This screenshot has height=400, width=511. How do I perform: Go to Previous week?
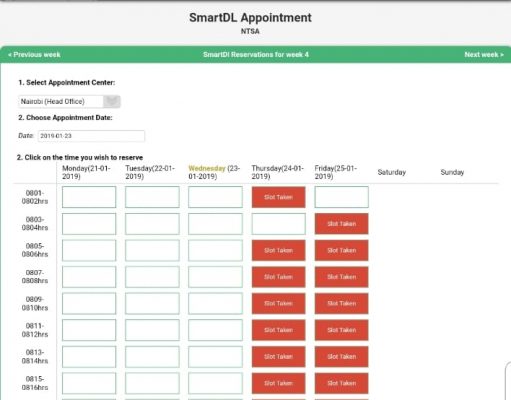[34, 55]
